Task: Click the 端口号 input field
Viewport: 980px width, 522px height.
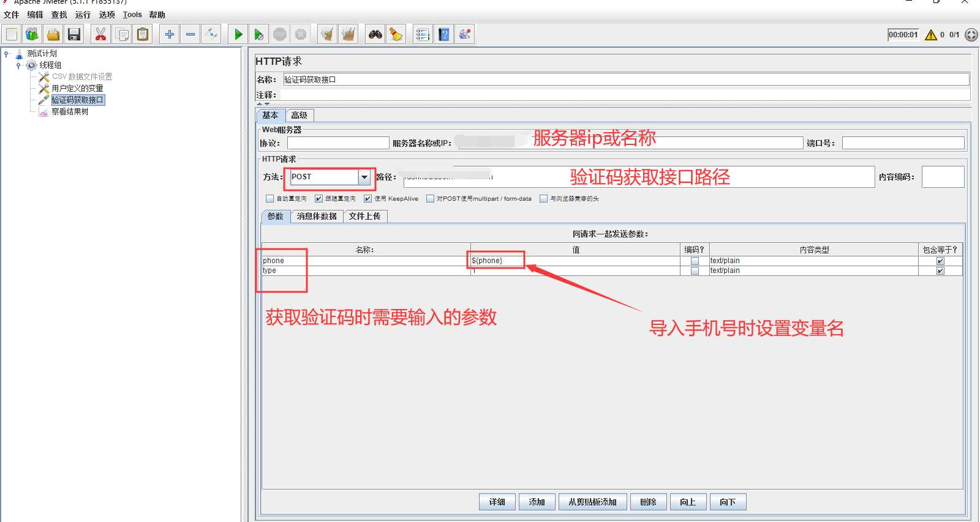Action: point(903,143)
